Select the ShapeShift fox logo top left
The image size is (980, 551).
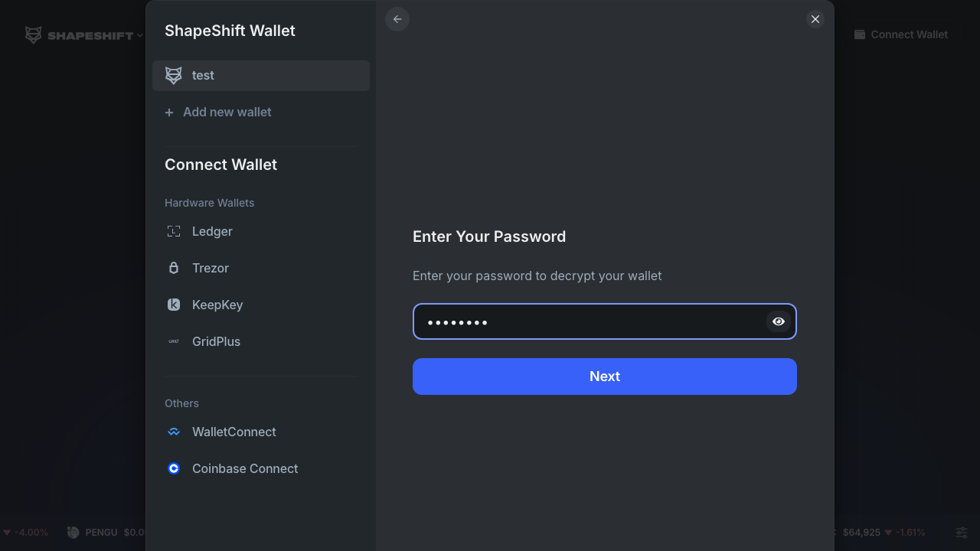click(33, 34)
